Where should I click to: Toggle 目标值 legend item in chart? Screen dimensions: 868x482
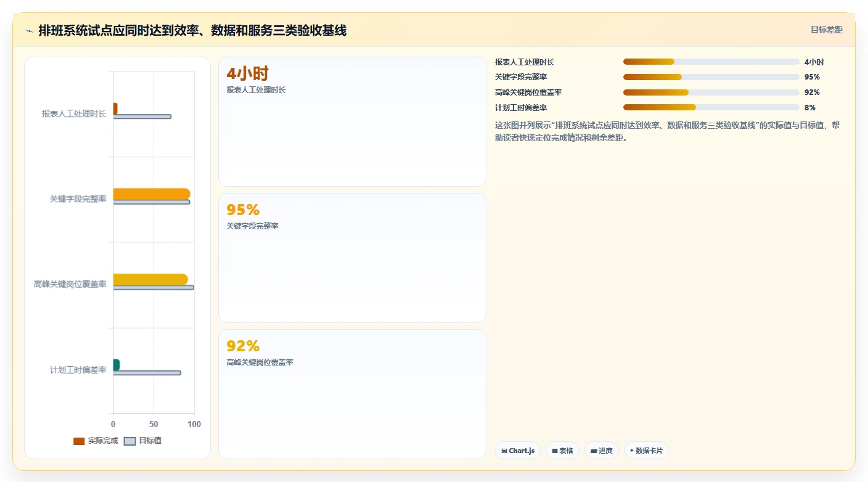(143, 441)
